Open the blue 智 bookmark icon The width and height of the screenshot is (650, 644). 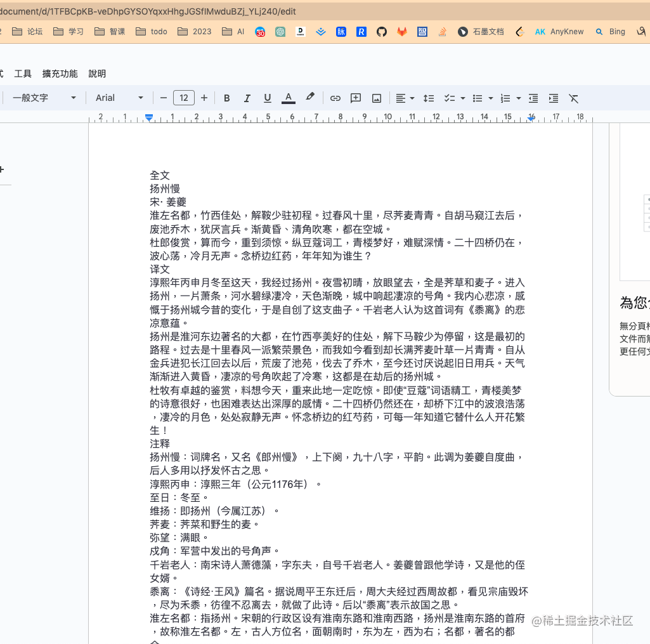pyautogui.click(x=422, y=32)
